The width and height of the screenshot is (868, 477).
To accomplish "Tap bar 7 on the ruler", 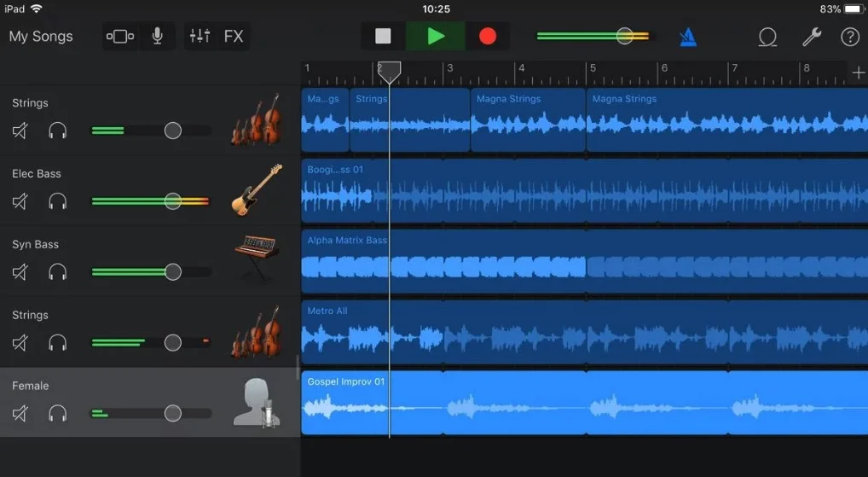I will point(735,68).
